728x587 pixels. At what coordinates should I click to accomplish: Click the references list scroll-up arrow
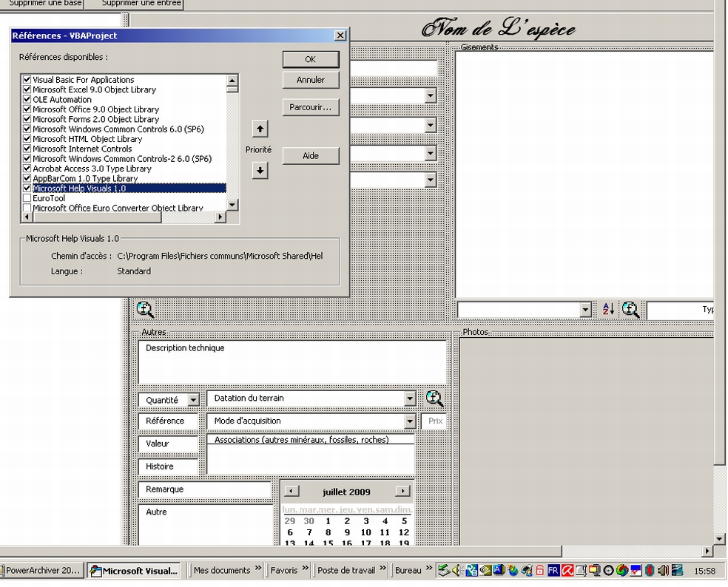[232, 81]
